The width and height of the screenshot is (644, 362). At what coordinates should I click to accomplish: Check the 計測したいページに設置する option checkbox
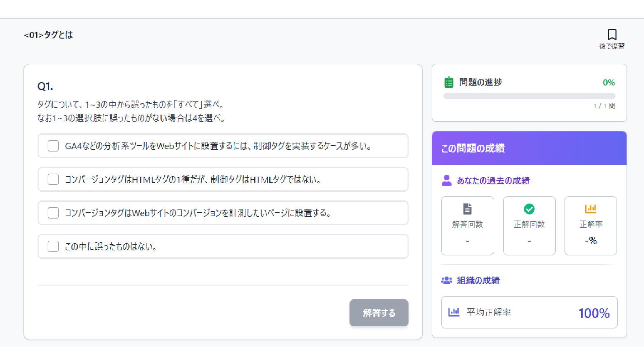coord(53,213)
